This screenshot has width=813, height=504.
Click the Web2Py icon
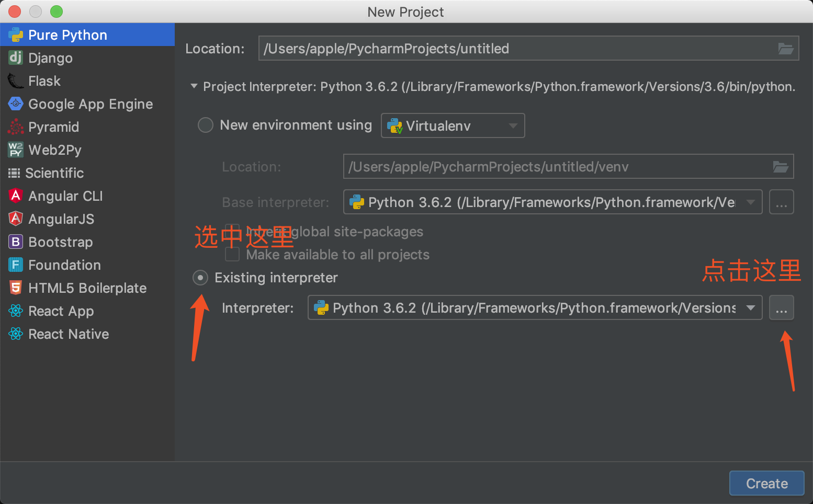[16, 150]
